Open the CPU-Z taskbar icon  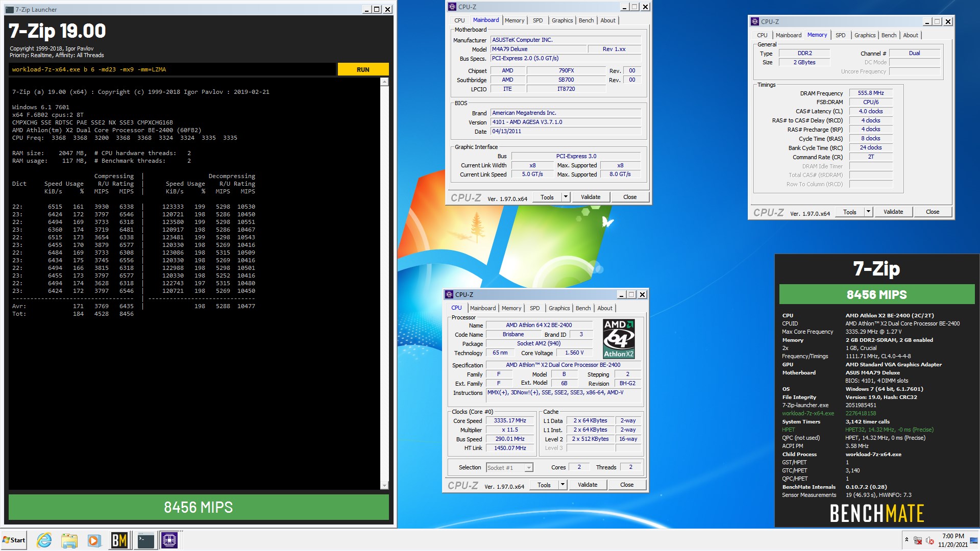pyautogui.click(x=169, y=540)
